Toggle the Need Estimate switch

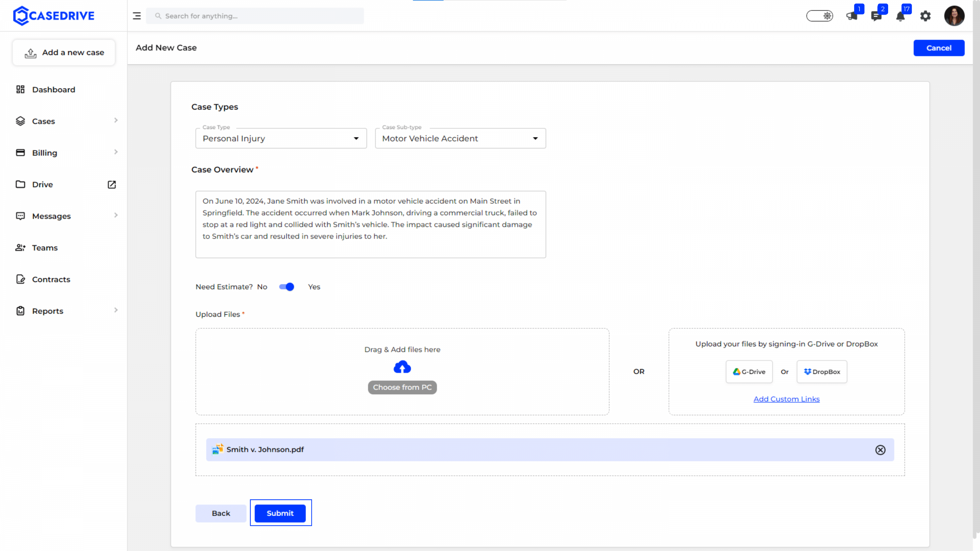click(287, 287)
